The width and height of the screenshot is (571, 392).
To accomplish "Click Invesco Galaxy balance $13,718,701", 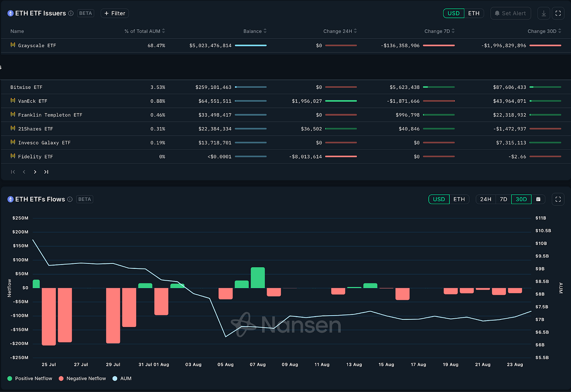I will [215, 143].
